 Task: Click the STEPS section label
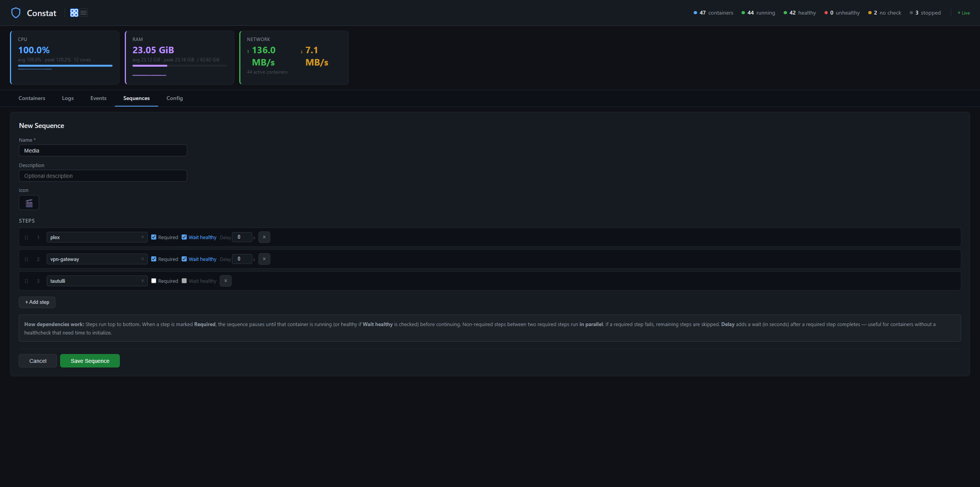(27, 221)
